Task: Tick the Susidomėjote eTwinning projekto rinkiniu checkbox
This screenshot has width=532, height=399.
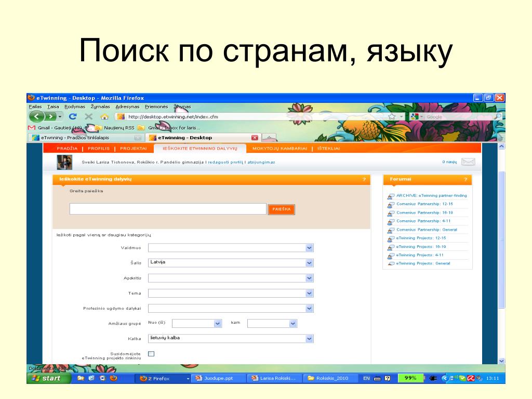Action: point(151,354)
